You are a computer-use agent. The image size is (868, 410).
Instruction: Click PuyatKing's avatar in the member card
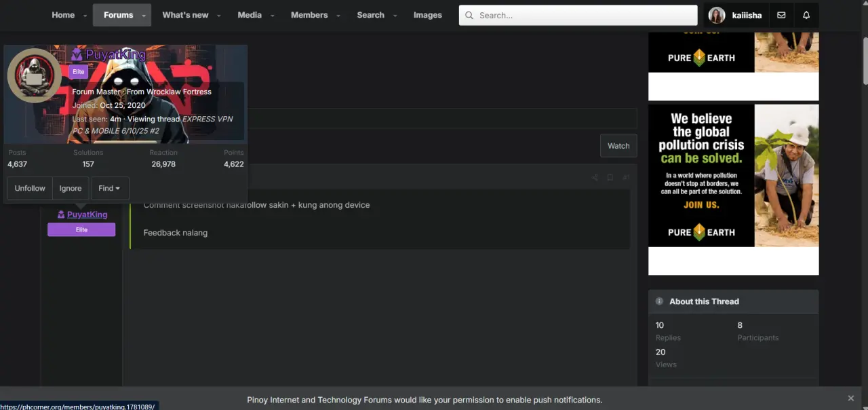(35, 75)
